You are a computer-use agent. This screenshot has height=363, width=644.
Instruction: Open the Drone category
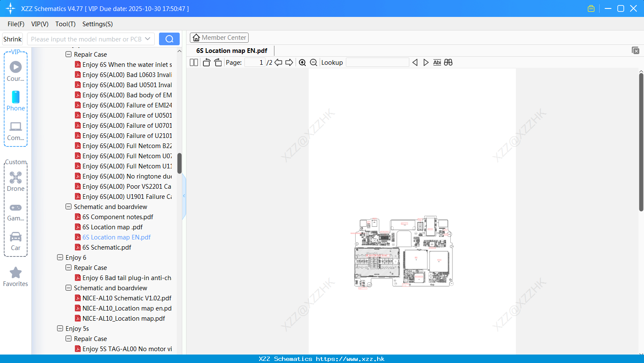16,181
